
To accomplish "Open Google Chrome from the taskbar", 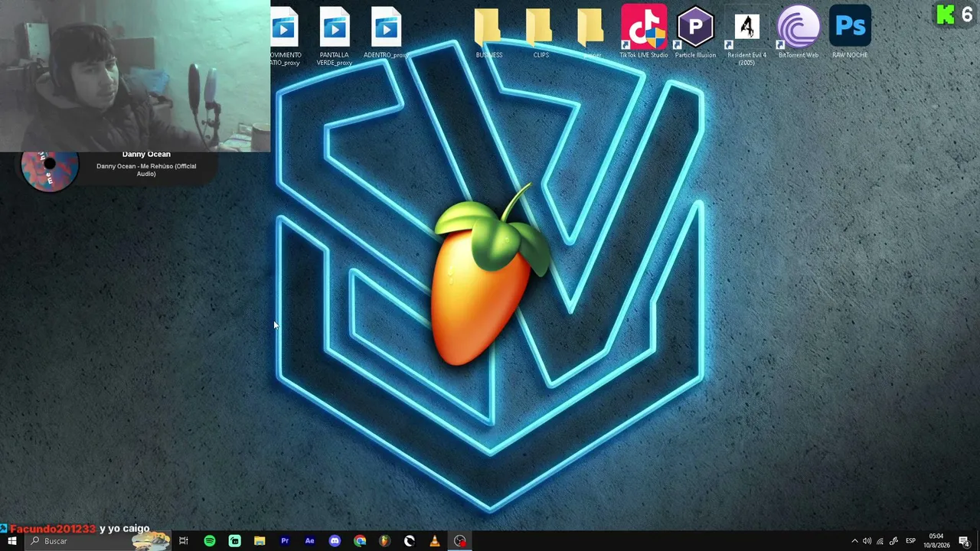I will pyautogui.click(x=360, y=541).
